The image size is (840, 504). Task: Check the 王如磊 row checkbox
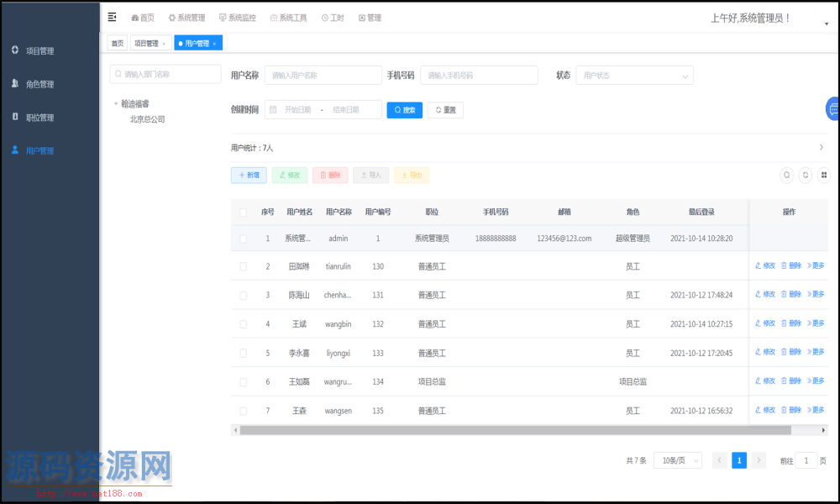(x=244, y=382)
